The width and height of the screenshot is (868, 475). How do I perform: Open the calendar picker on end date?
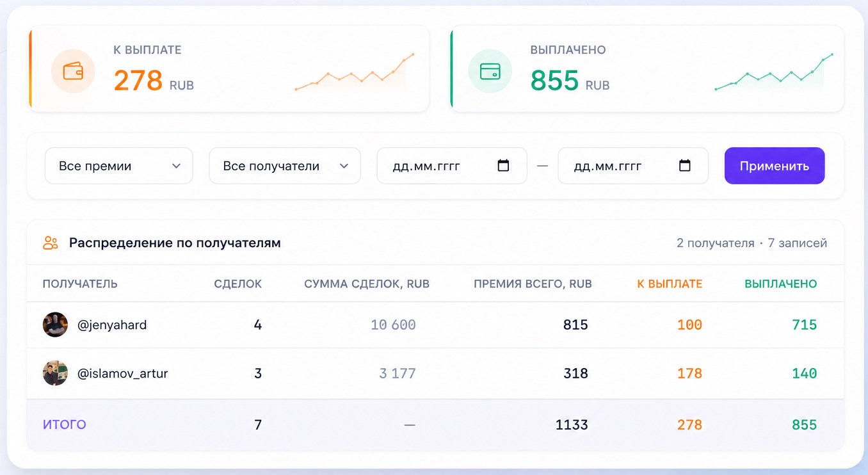(684, 166)
